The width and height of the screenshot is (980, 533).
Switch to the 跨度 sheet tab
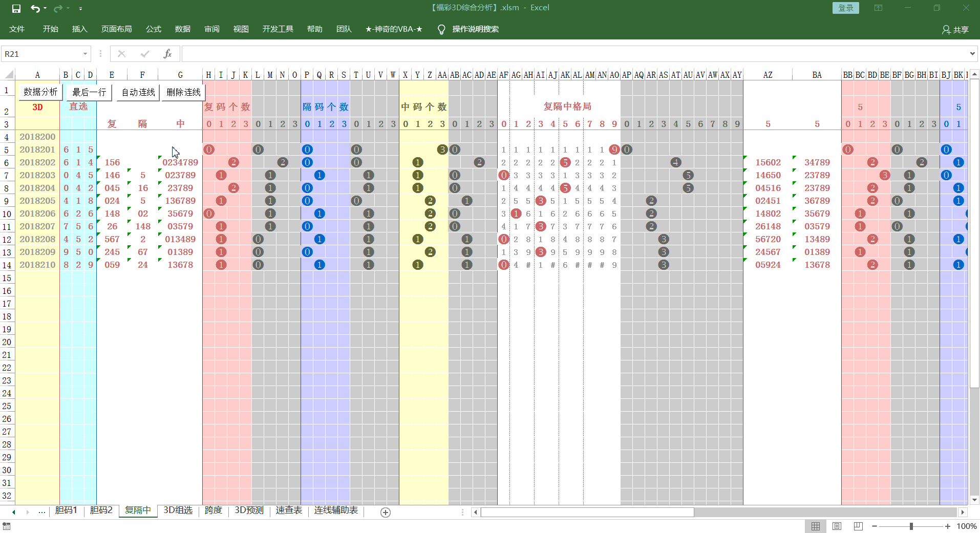pos(214,510)
